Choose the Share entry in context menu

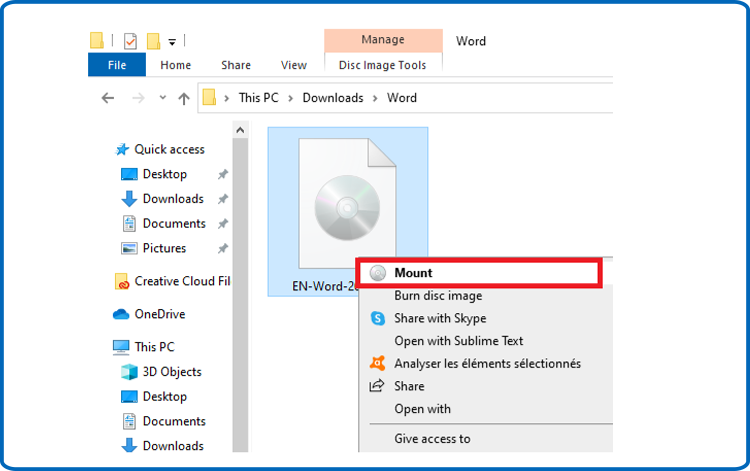click(x=409, y=386)
